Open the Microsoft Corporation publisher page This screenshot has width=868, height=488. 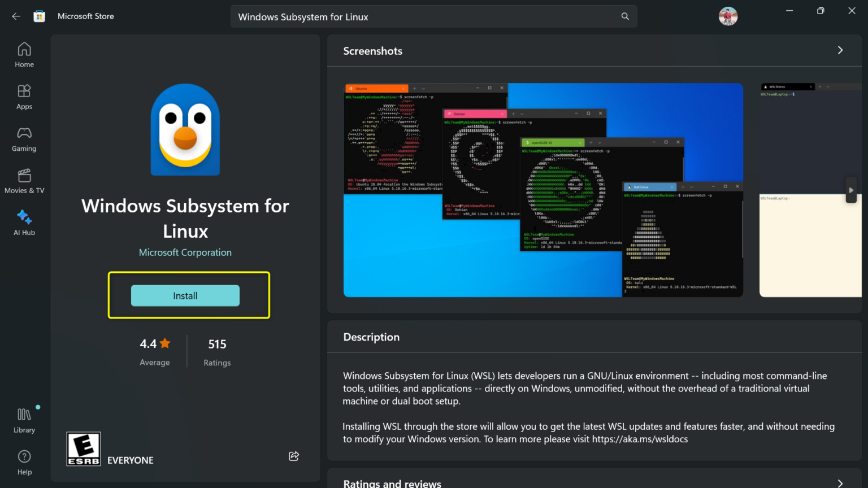tap(185, 252)
